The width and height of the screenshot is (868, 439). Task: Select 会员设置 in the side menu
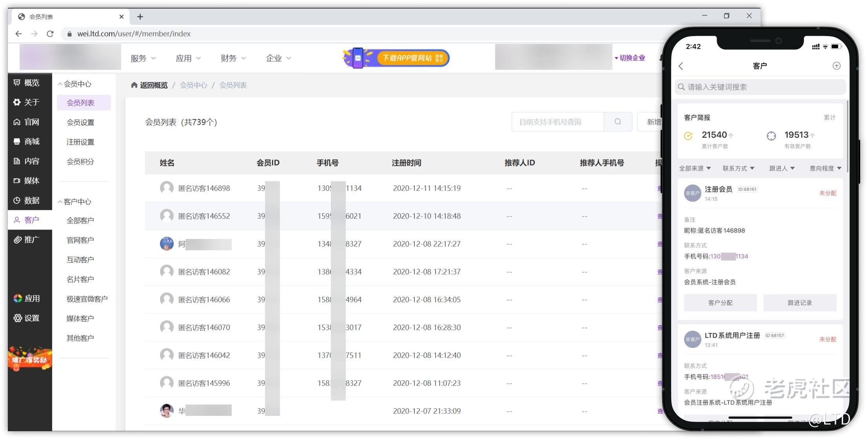(80, 122)
